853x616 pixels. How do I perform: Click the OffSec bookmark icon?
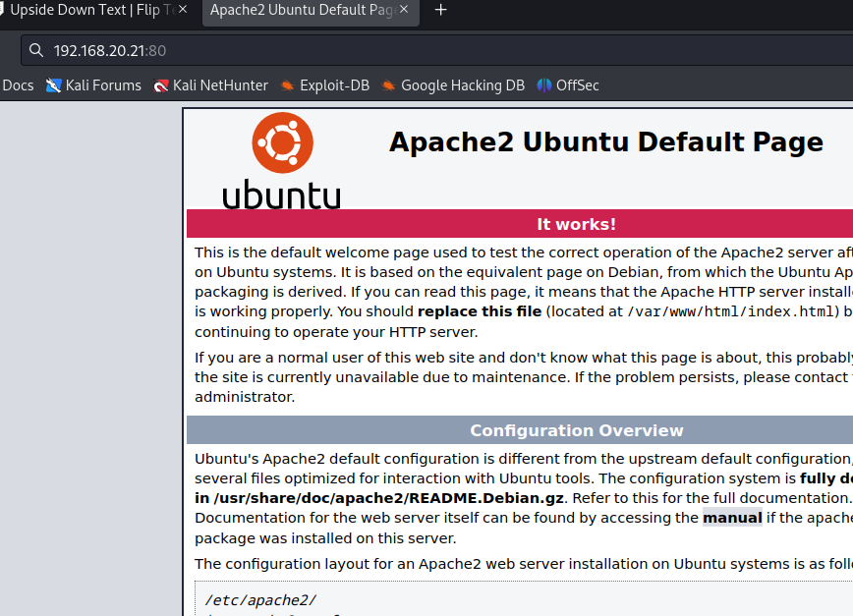click(x=544, y=85)
